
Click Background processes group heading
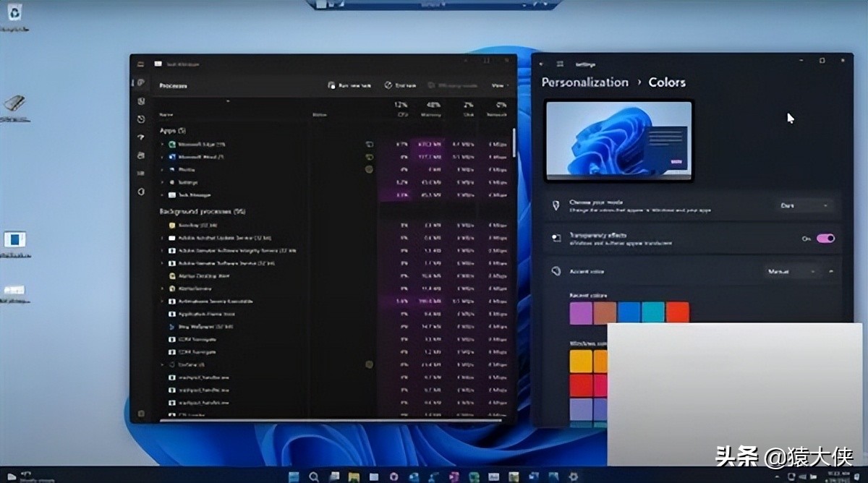click(x=202, y=211)
